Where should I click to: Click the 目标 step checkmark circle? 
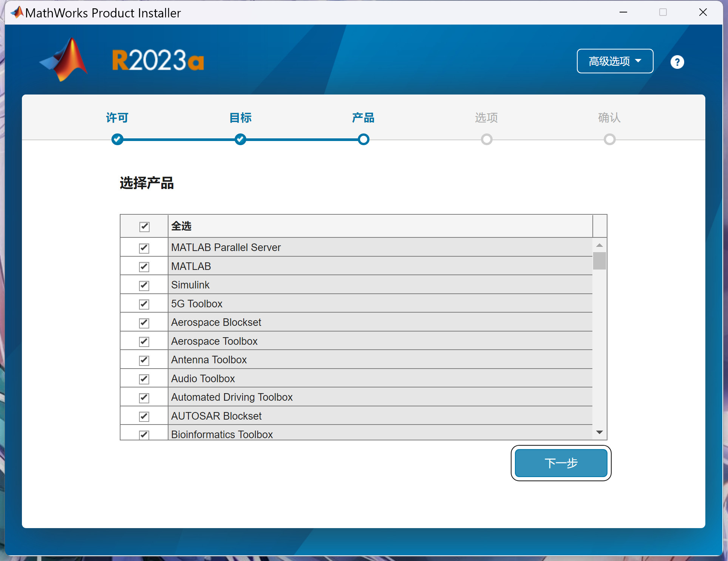pos(240,139)
